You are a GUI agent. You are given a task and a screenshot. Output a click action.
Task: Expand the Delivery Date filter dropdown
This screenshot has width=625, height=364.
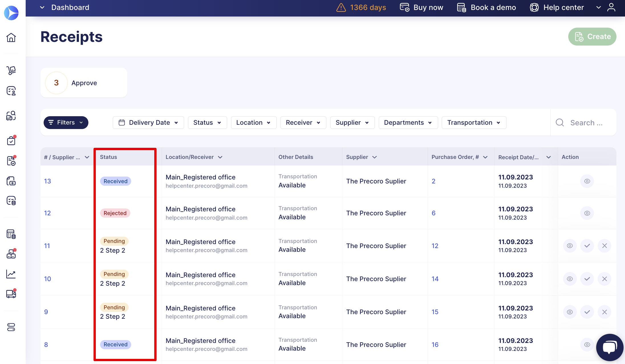[x=148, y=122]
